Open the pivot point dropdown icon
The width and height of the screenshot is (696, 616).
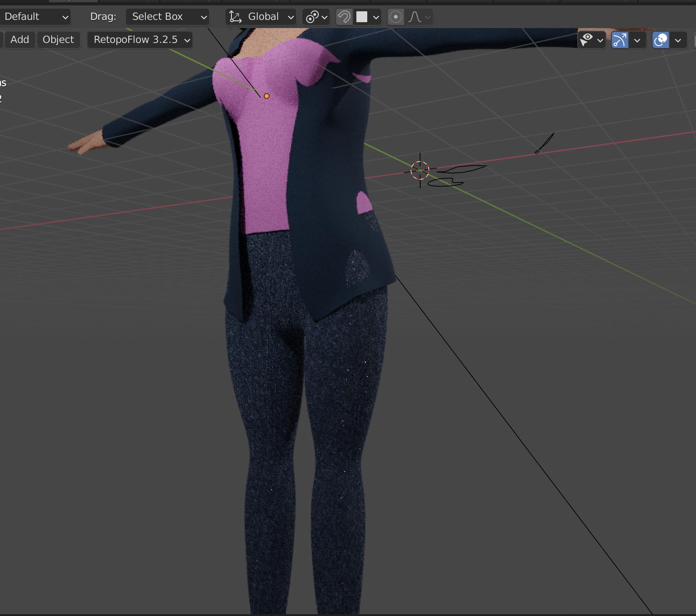click(316, 17)
